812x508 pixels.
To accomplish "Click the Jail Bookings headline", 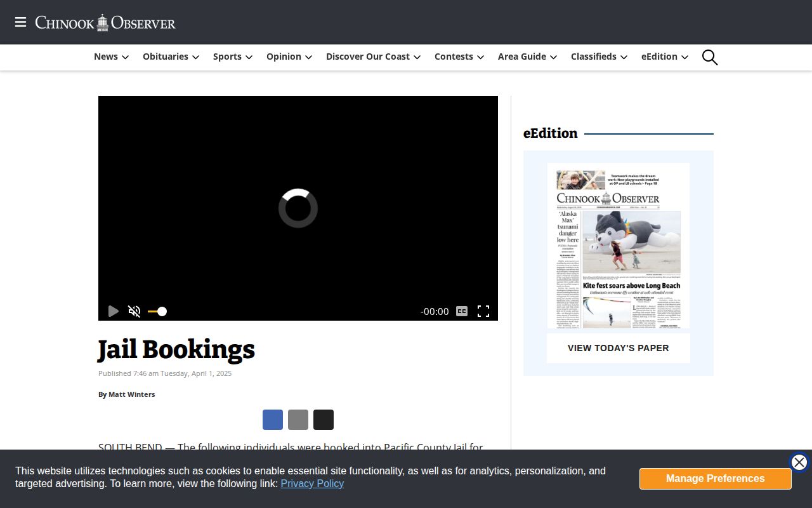I will click(x=176, y=350).
